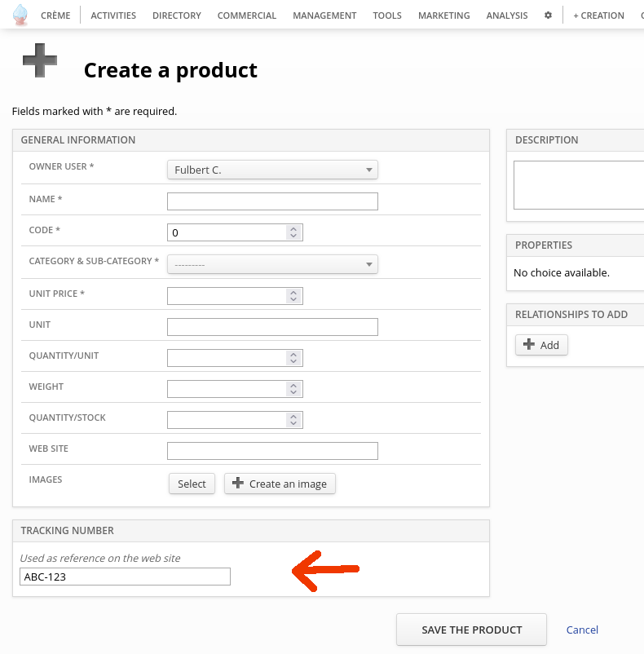Click the Select images button
This screenshot has height=654, width=644.
(x=192, y=484)
